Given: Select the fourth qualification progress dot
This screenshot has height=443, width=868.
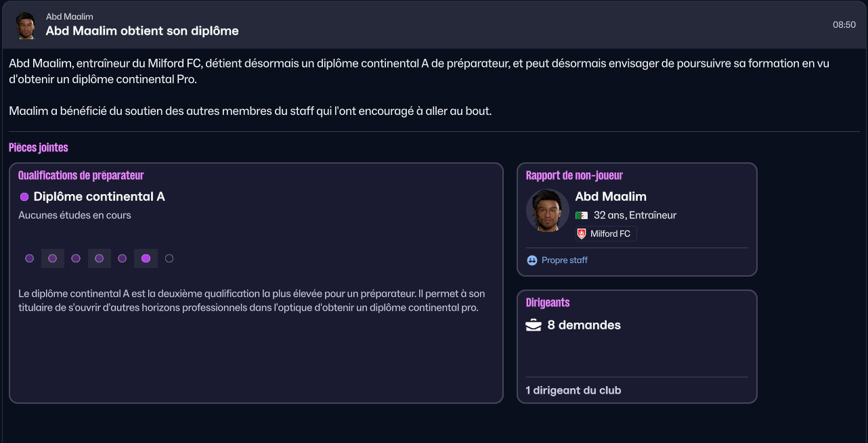Looking at the screenshot, I should pos(99,258).
